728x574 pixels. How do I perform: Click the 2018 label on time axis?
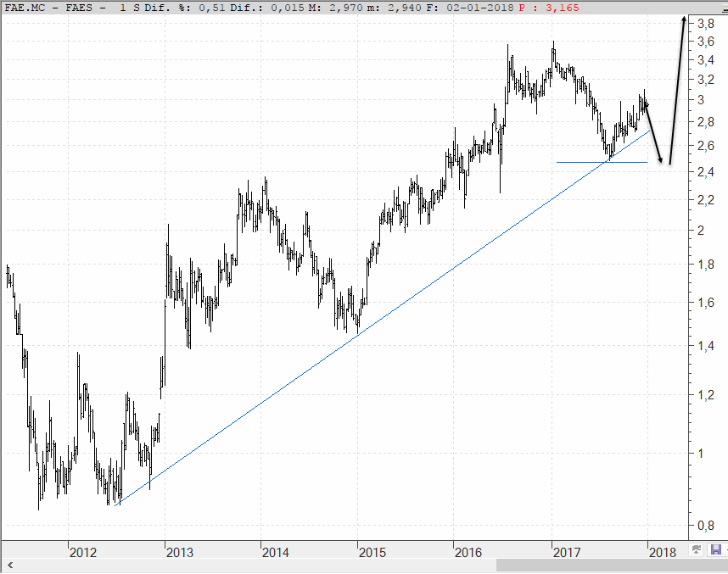coord(663,553)
